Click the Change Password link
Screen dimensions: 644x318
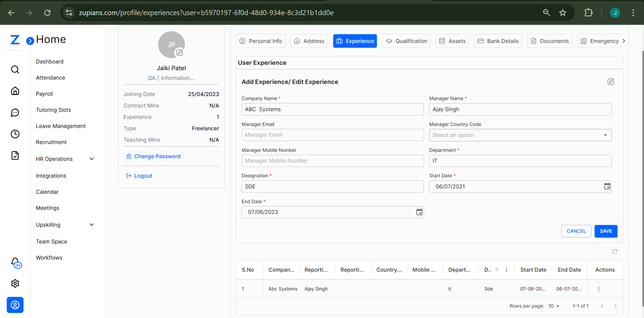click(x=157, y=156)
